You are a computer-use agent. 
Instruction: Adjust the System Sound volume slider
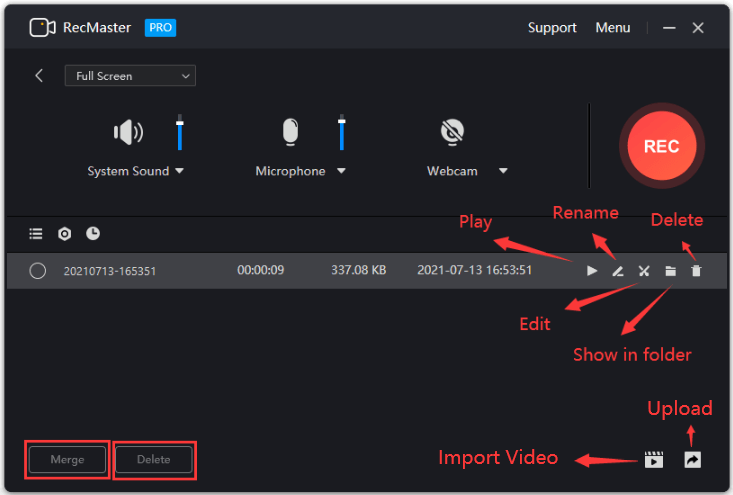click(x=180, y=132)
